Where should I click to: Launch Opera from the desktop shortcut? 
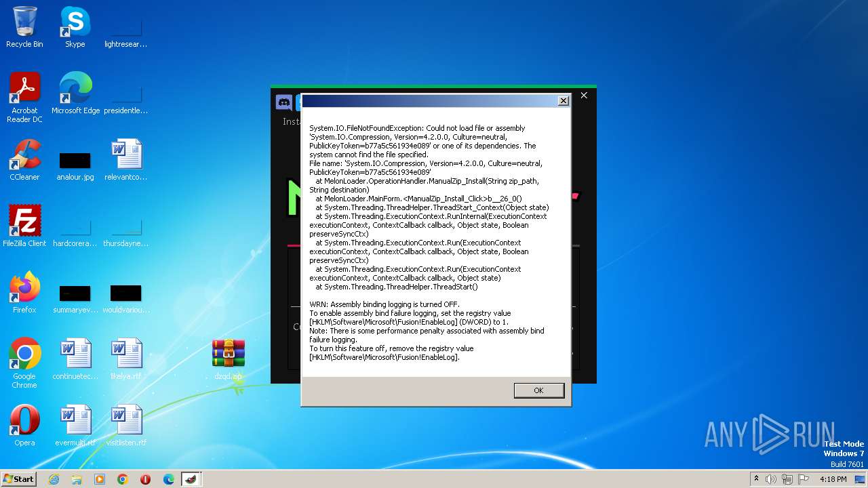(x=24, y=426)
